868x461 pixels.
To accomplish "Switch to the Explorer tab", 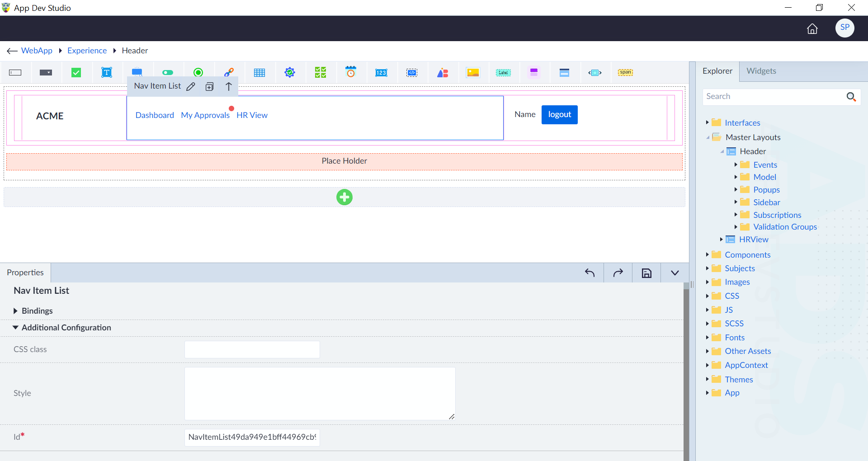I will pyautogui.click(x=717, y=71).
